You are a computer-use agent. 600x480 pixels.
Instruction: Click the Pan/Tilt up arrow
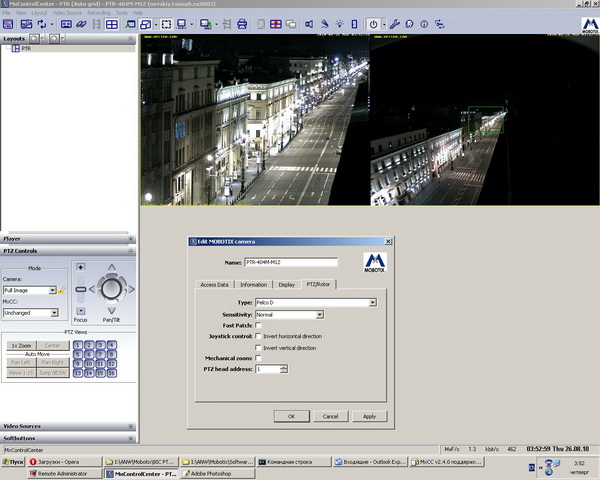click(x=111, y=267)
